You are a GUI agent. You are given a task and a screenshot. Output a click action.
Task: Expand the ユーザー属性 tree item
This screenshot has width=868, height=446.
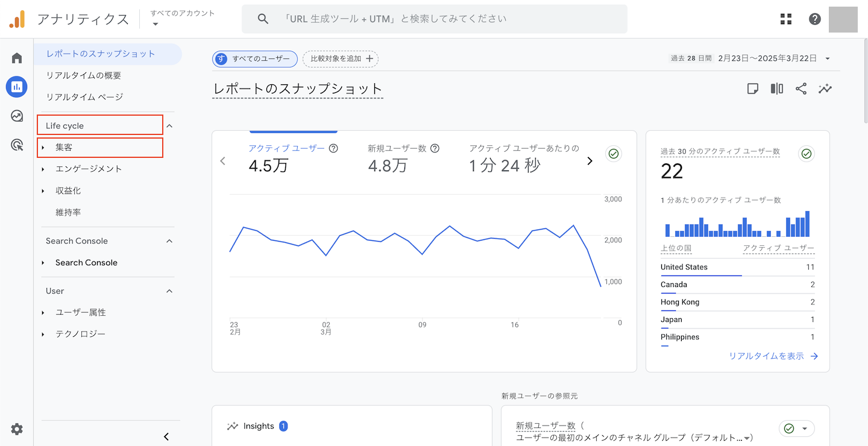pyautogui.click(x=43, y=313)
